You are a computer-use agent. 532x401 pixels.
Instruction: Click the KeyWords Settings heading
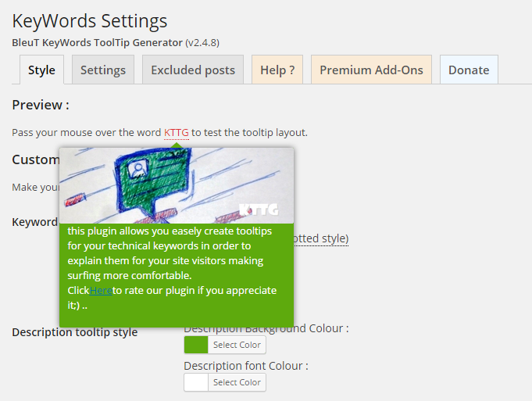90,21
